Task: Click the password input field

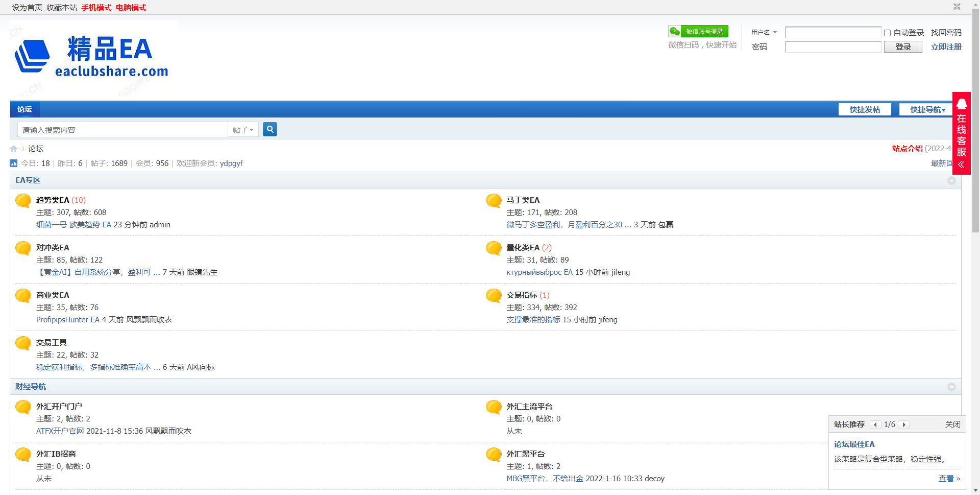Action: pyautogui.click(x=834, y=46)
